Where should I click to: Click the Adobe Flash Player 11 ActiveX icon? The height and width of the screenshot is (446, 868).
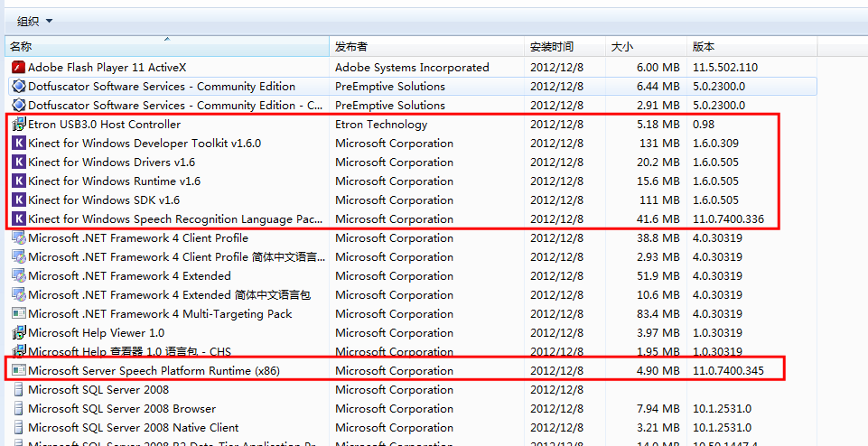click(19, 68)
